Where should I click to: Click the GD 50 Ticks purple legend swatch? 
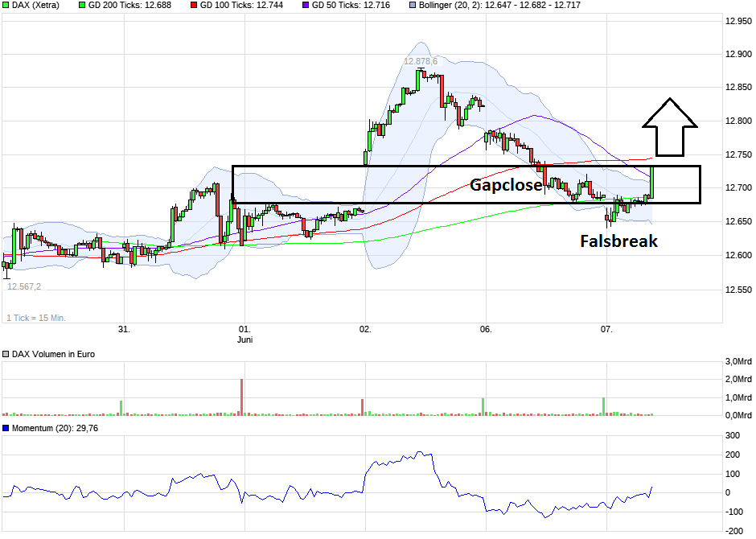coord(306,6)
